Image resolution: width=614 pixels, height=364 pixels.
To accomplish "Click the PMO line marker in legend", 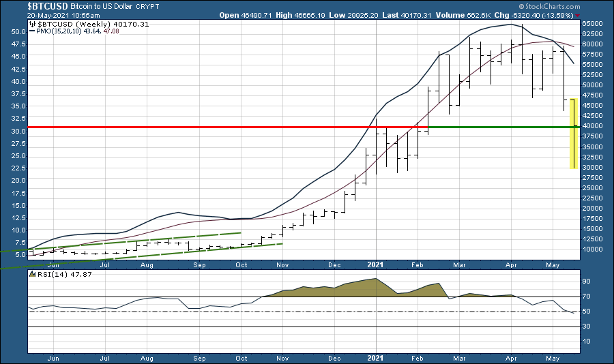I will coord(33,31).
